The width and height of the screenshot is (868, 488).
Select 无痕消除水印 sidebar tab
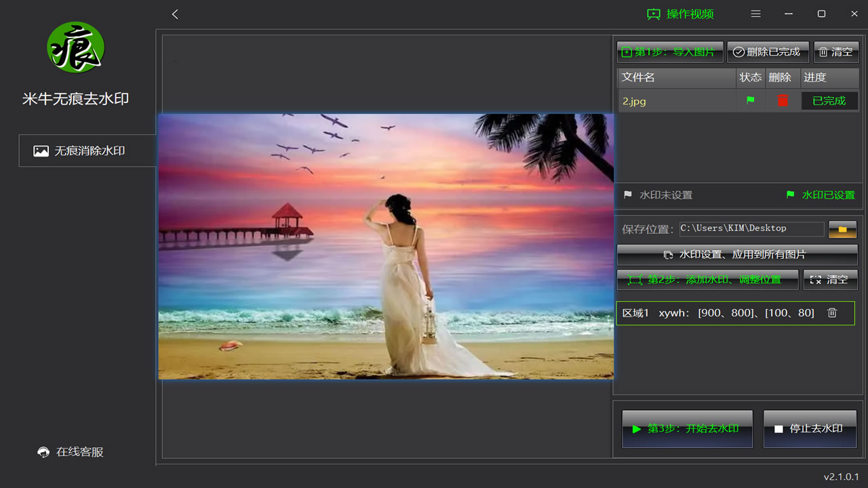(x=87, y=151)
